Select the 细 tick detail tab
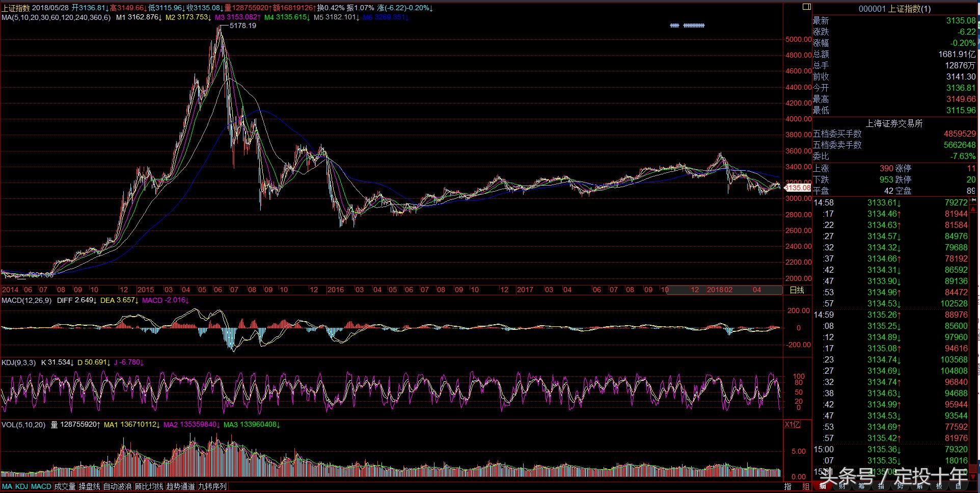Screen dimensions: 980x493 click(x=823, y=487)
